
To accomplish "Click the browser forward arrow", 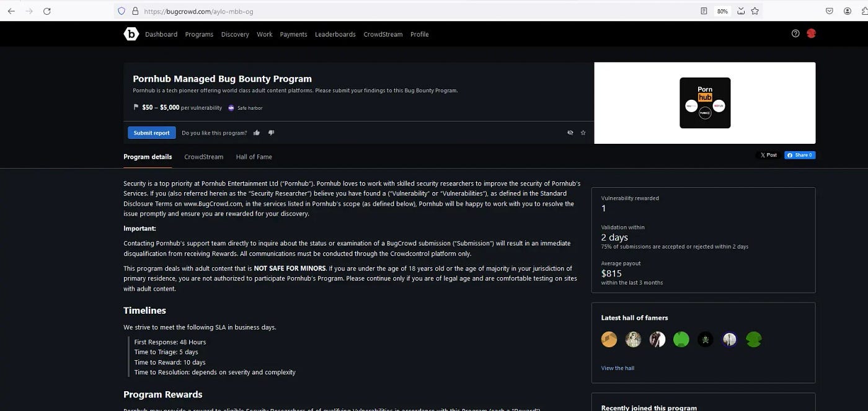I will [x=29, y=11].
